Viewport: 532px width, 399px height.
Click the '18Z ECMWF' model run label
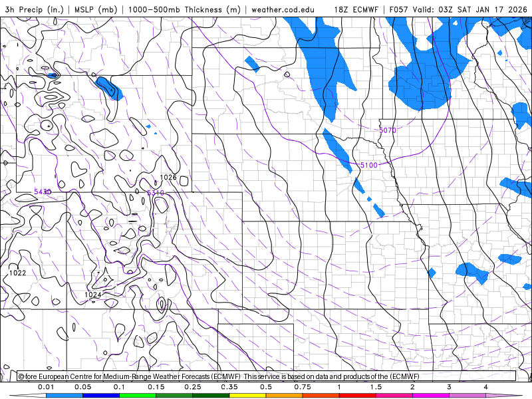pyautogui.click(x=356, y=9)
